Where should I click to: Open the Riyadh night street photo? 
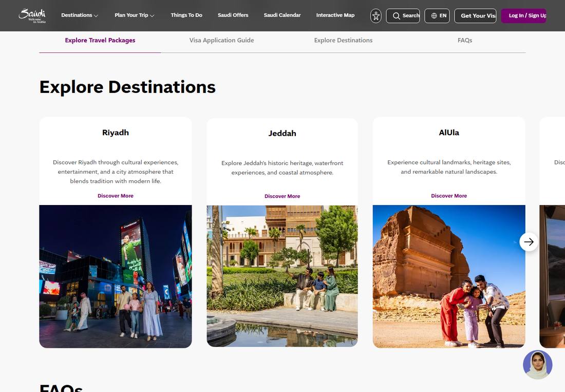click(115, 276)
